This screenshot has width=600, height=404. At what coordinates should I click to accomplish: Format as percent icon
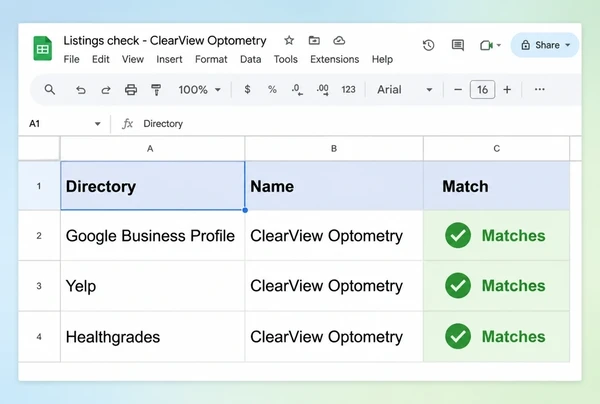272,90
